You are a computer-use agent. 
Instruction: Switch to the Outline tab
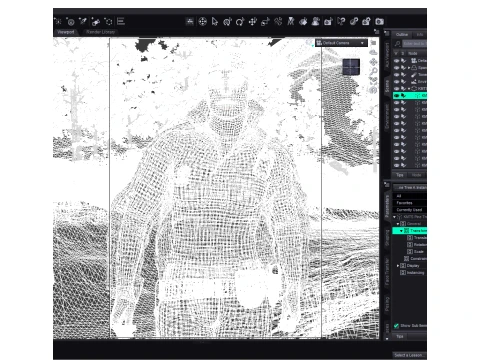(x=402, y=34)
